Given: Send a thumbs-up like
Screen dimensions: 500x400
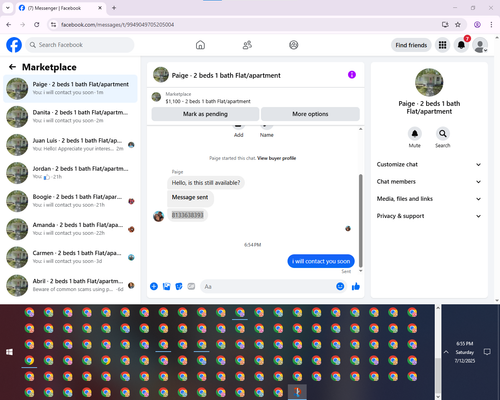Looking at the screenshot, I should pos(356,286).
